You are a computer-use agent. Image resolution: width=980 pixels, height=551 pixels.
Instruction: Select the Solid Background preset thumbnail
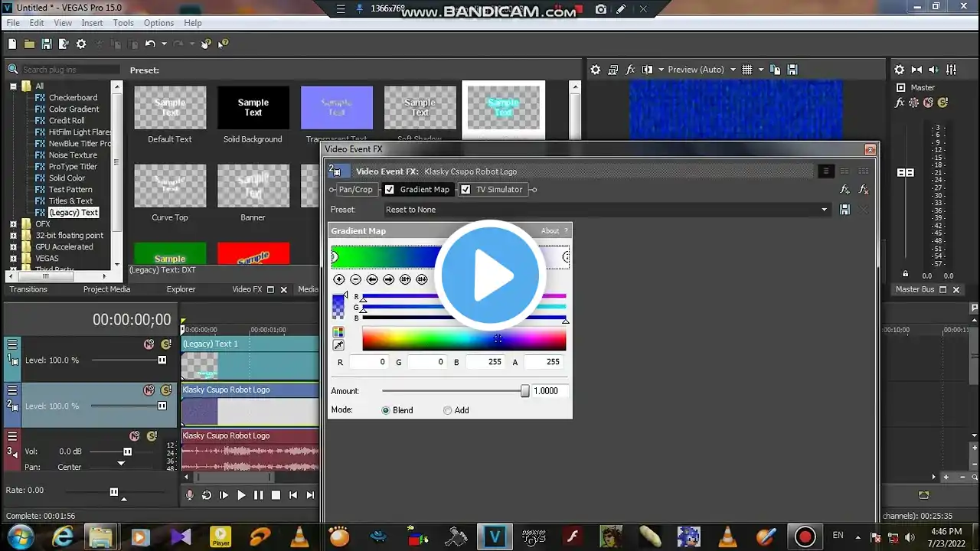click(x=253, y=108)
